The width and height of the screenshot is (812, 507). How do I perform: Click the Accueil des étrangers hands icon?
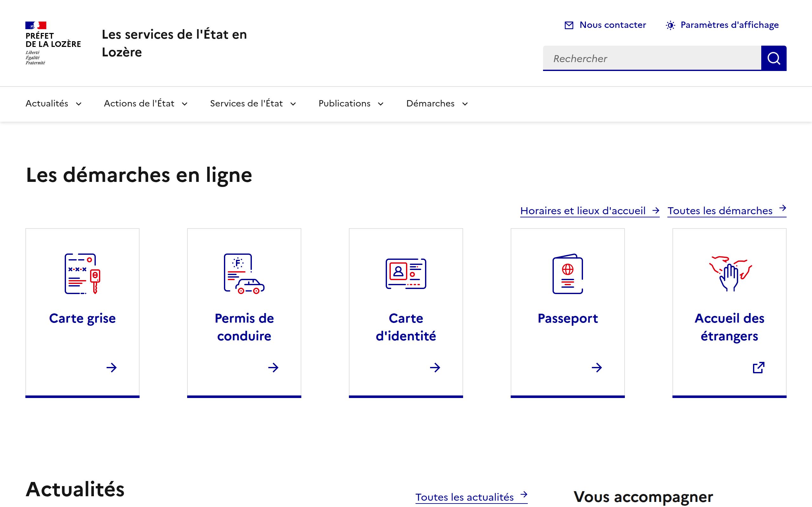pos(730,273)
